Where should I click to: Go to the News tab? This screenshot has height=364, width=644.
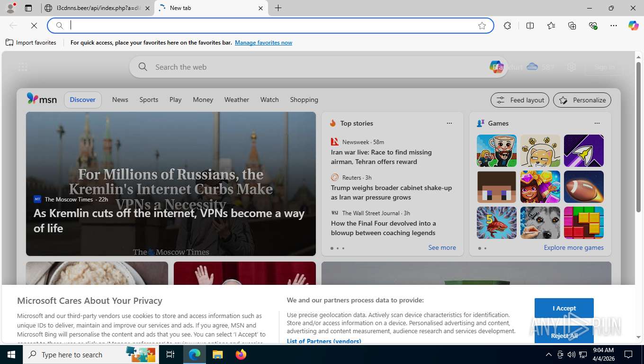(120, 100)
